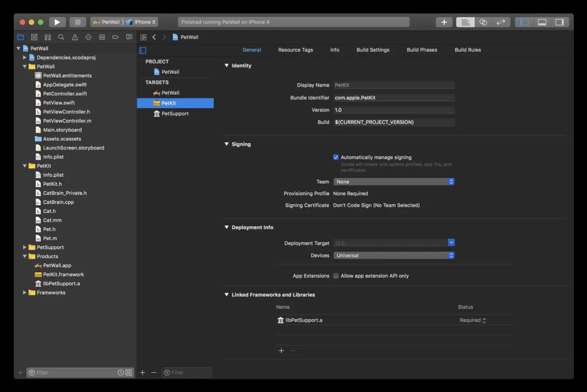Toggle the inspectors pane
Screen dimensions: 587x392
(x=560, y=22)
